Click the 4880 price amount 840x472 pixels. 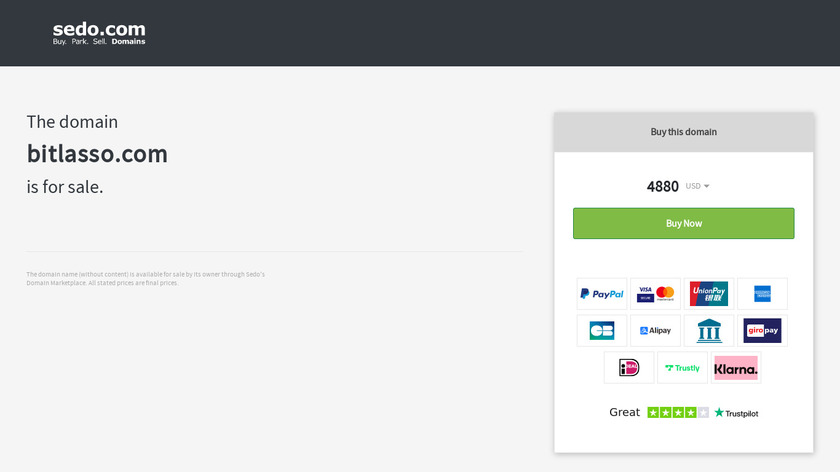click(x=662, y=186)
